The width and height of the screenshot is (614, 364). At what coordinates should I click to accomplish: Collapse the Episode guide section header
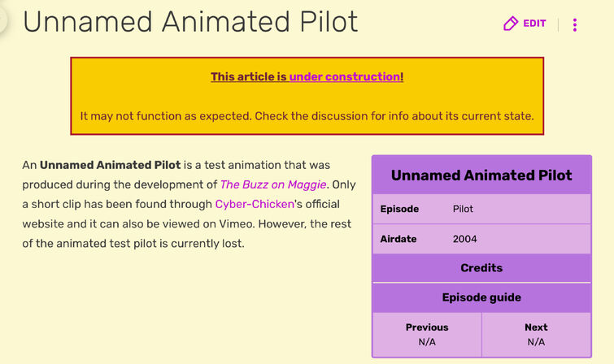(481, 297)
